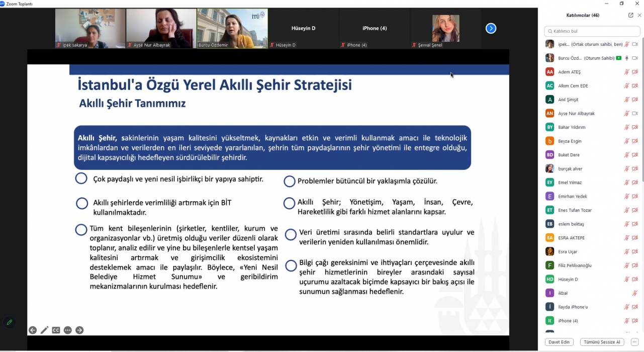The width and height of the screenshot is (644, 352).
Task: Click the Davet Edin button
Action: (x=559, y=342)
